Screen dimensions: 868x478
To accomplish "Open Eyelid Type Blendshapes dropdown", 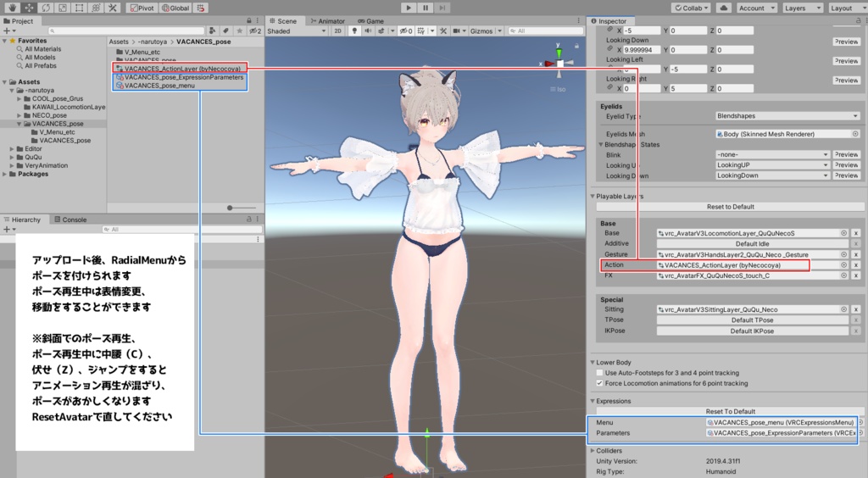I will (787, 116).
